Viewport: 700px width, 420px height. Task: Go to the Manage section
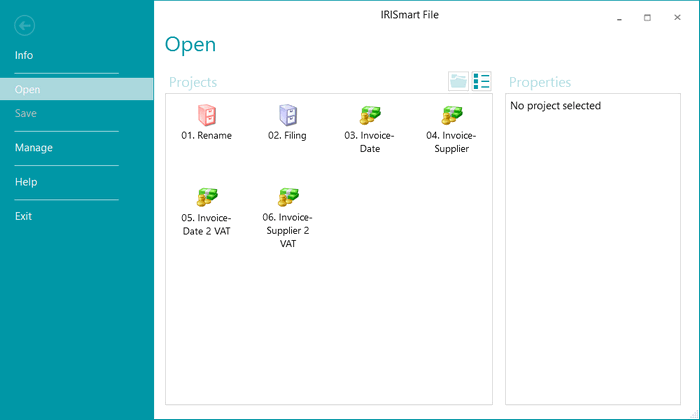(33, 148)
